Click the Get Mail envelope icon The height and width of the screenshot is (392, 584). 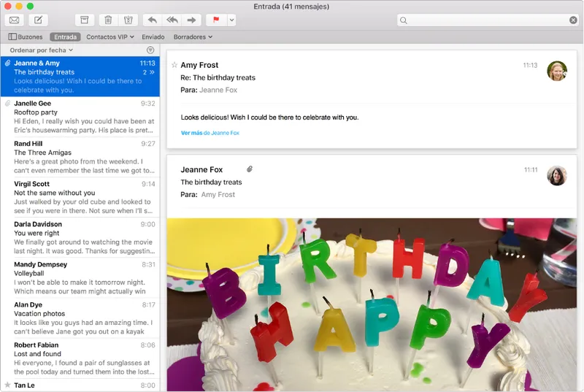click(14, 20)
